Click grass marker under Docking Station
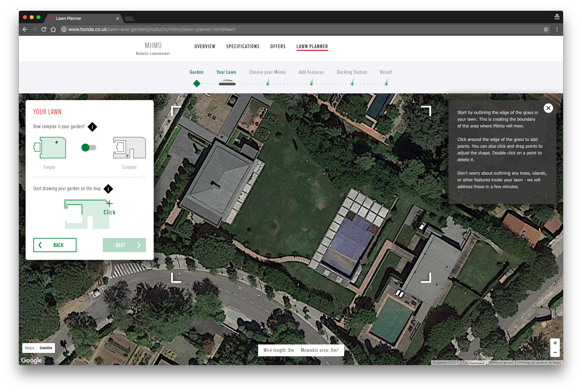Screen dimensions: 582x392 point(352,82)
